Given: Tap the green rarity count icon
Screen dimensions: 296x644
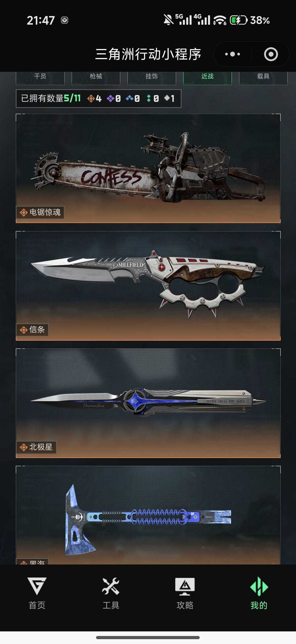Looking at the screenshot, I should (149, 98).
